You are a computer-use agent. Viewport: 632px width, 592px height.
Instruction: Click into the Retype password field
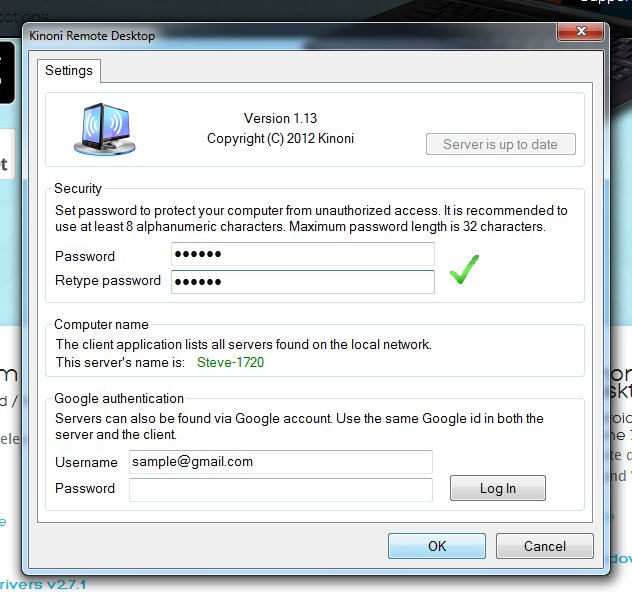302,281
